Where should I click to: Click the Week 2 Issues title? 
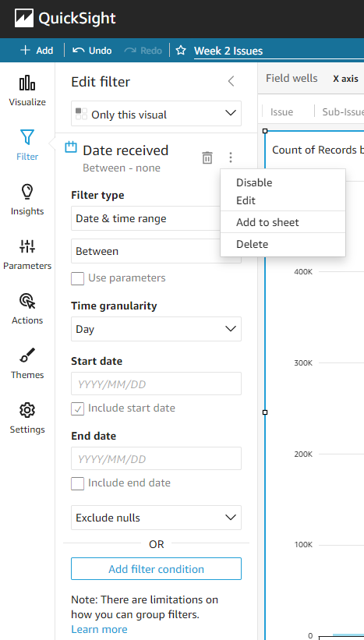pyautogui.click(x=228, y=51)
